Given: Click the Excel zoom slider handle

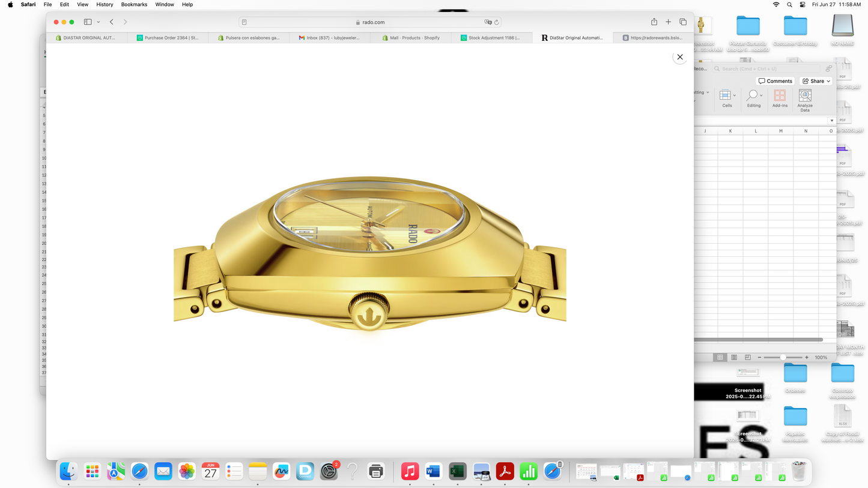Looking at the screenshot, I should (x=783, y=357).
